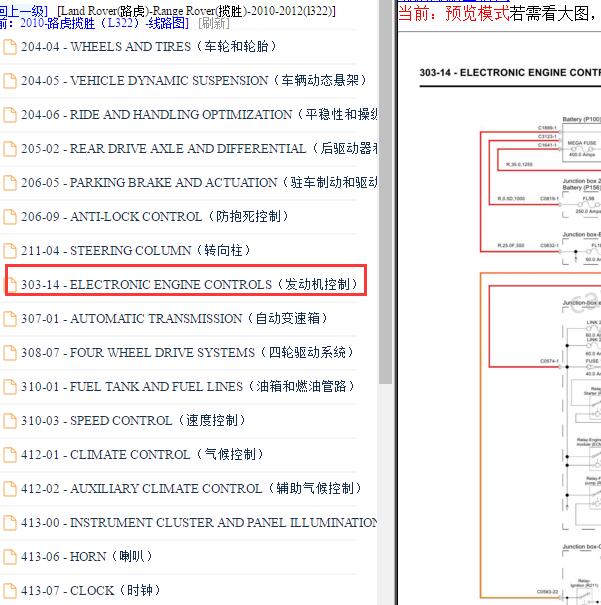
Task: Click document icon beside 412-02 Auxiliary Climate Control
Action: 10,489
